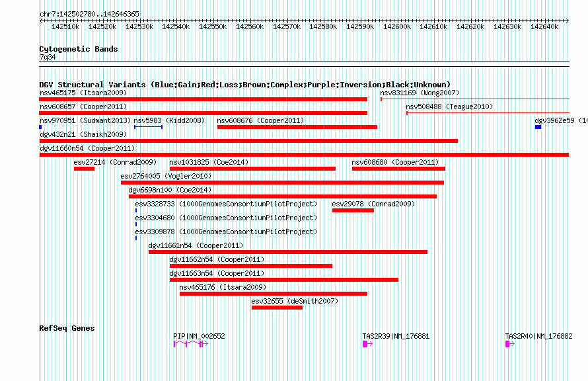
Task: Select dgv11661n54 (Cooper2011) label
Action: (196, 245)
